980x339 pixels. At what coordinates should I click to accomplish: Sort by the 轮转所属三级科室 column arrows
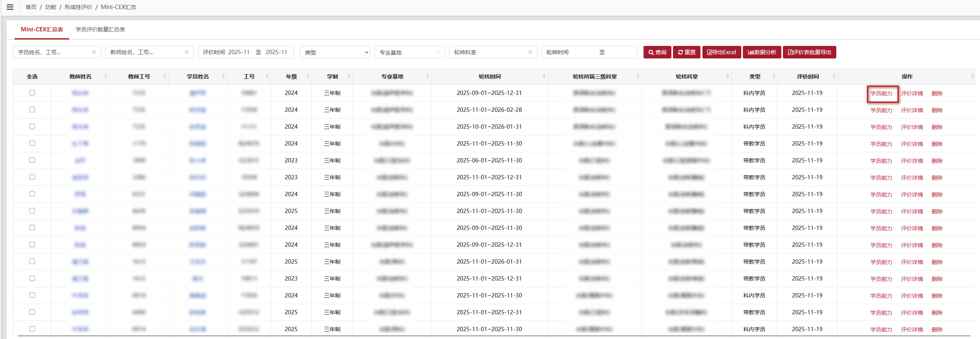tap(638, 77)
